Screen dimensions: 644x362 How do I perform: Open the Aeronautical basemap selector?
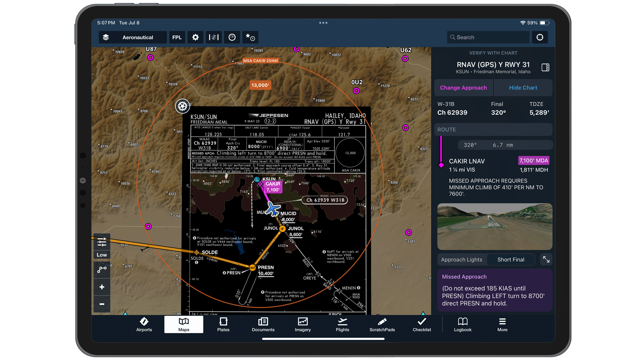pos(137,37)
